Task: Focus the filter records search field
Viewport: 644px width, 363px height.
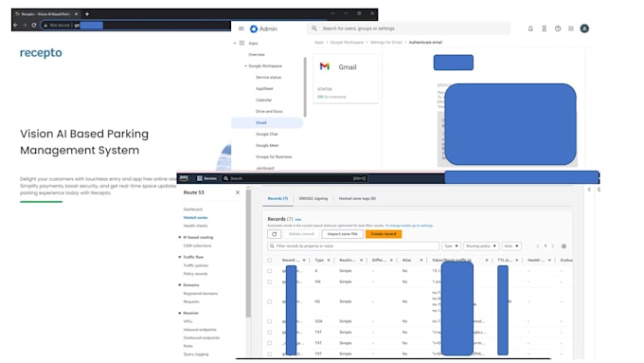Action: click(x=353, y=245)
